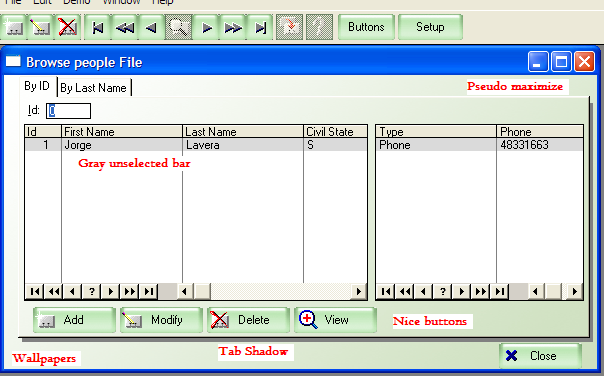The image size is (604, 376).
Task: Open the Setup toolbar option
Action: click(430, 27)
